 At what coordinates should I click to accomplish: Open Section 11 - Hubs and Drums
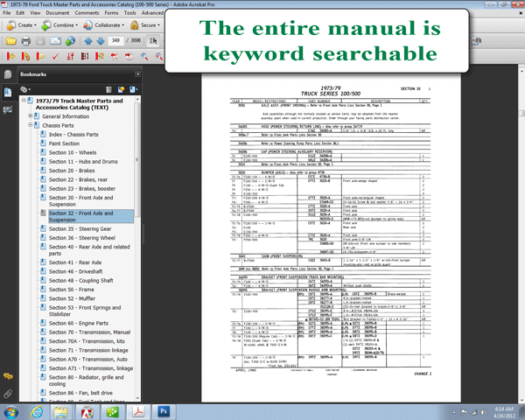(83, 161)
